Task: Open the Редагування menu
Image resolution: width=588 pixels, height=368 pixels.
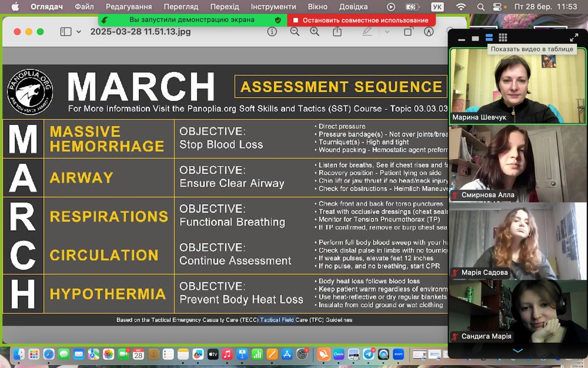Action: [129, 6]
